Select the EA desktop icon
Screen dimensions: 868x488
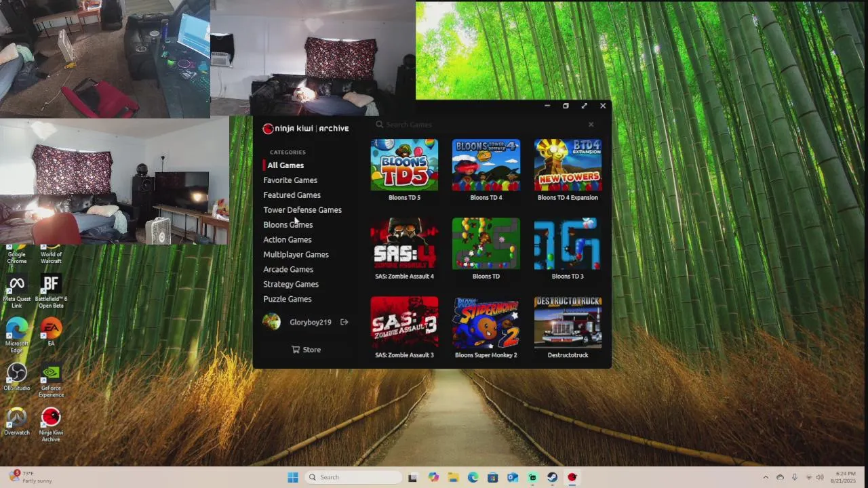[51, 332]
